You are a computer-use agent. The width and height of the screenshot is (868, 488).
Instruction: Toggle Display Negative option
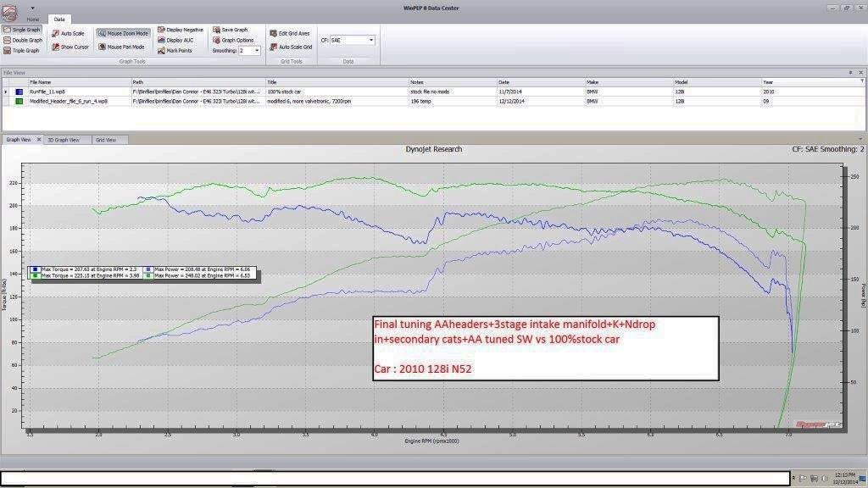[x=181, y=30]
